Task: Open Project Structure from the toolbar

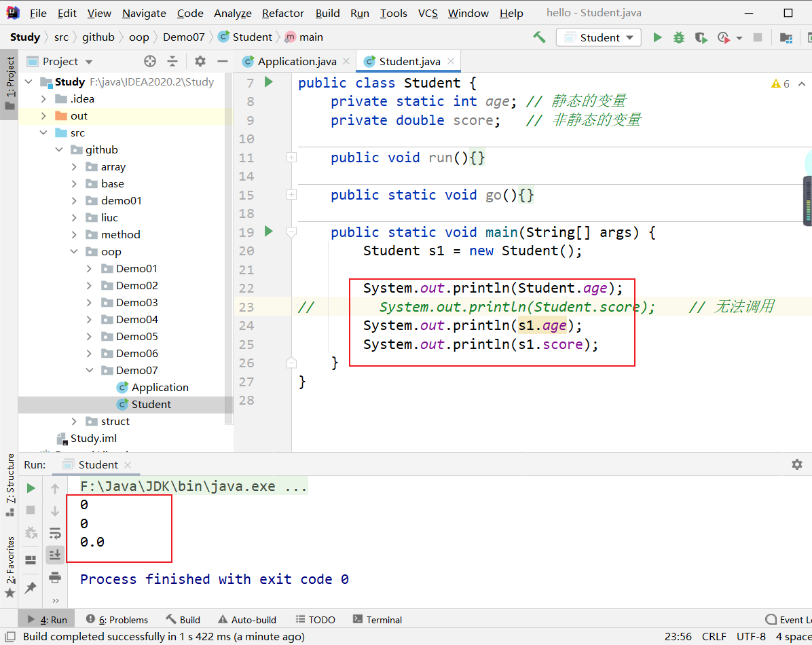Action: click(786, 37)
